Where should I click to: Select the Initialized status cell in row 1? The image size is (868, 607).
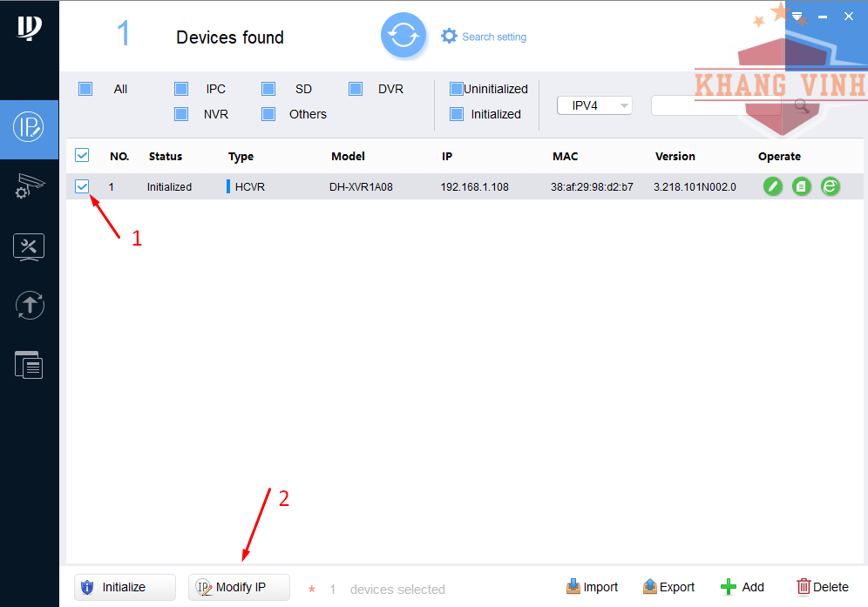(x=169, y=187)
